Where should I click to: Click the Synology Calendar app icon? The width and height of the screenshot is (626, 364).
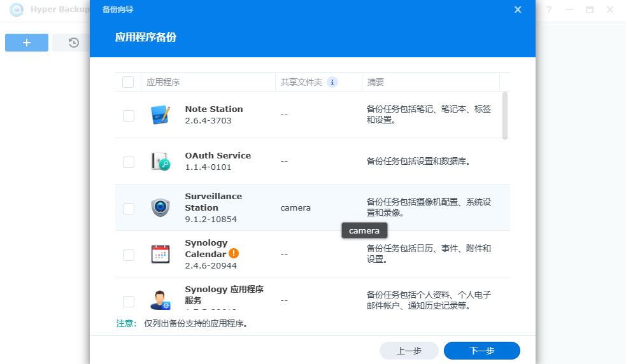click(x=160, y=254)
